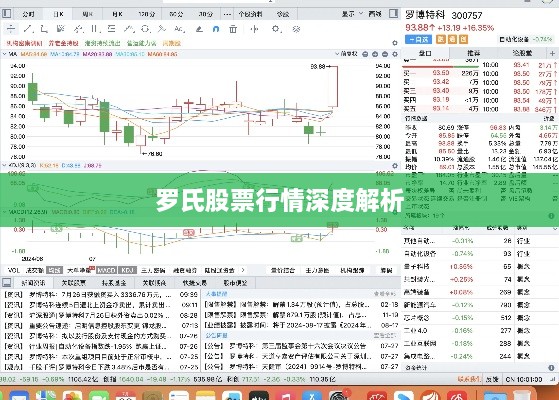Toggle highlighted indicator button left of 大单净量
This screenshot has height=400, width=559.
coord(54,270)
